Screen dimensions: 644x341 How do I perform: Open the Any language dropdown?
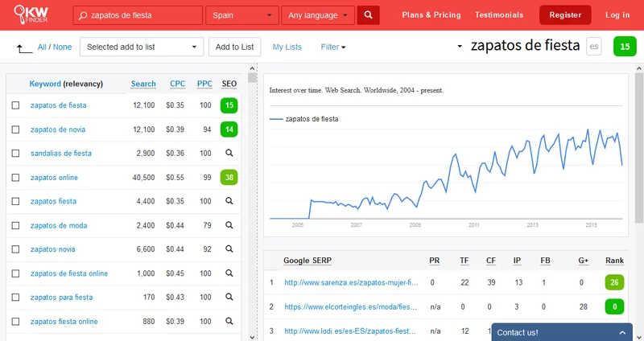[318, 15]
